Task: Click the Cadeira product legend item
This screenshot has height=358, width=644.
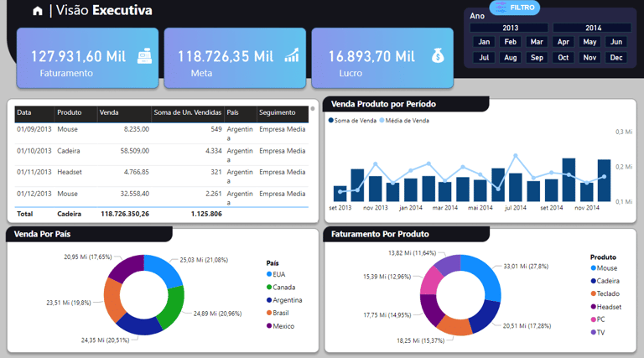Action: pos(605,281)
